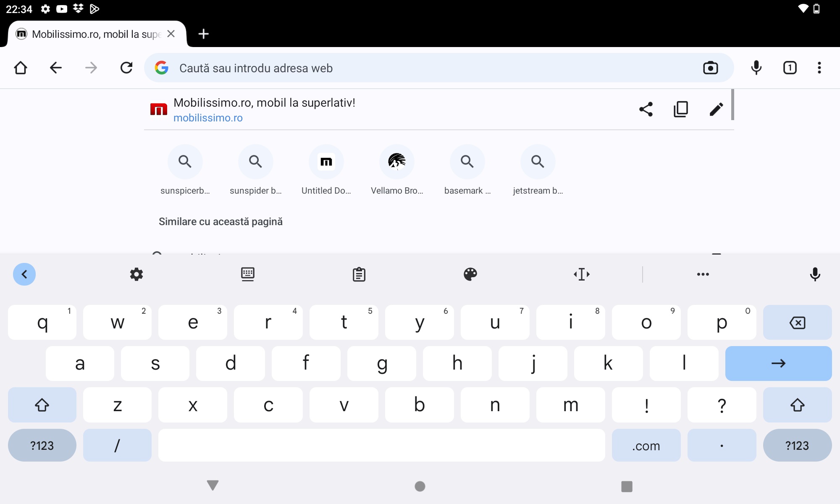Open the tab switcher showing 1 tab

click(790, 68)
